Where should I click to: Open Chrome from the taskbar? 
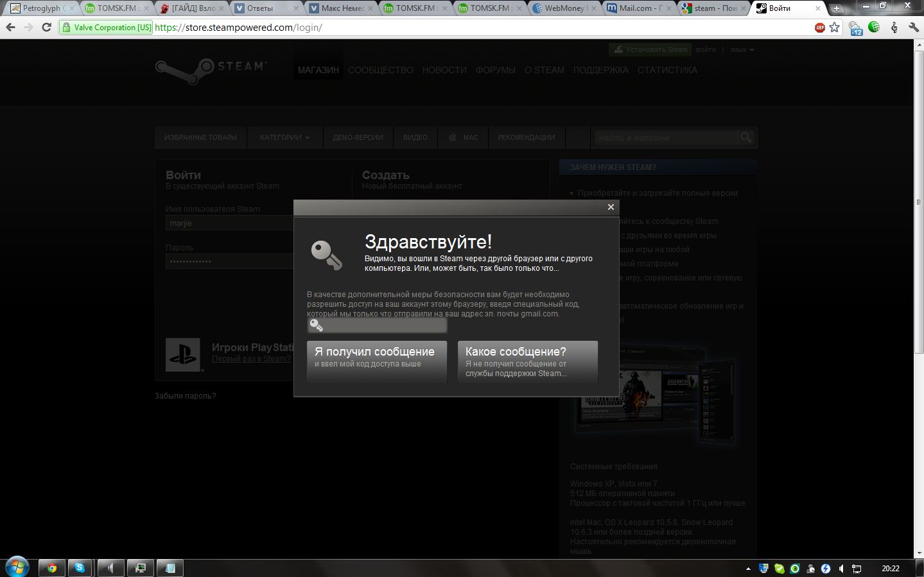click(x=52, y=567)
